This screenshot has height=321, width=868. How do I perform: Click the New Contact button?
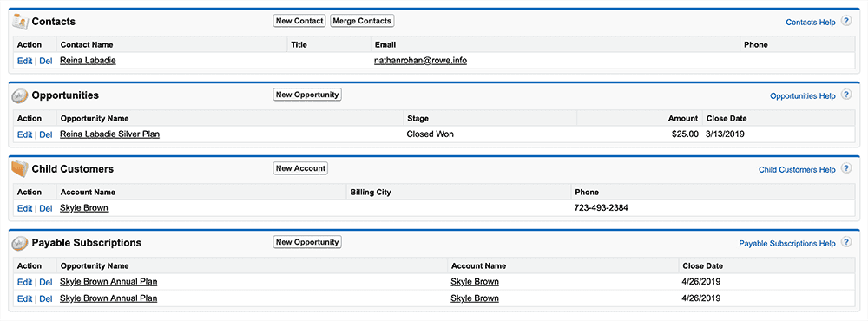click(x=299, y=21)
